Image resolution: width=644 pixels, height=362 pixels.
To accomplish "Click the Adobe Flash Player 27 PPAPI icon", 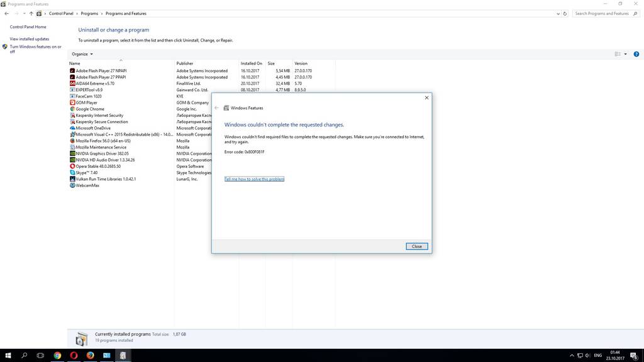I will [x=72, y=77].
